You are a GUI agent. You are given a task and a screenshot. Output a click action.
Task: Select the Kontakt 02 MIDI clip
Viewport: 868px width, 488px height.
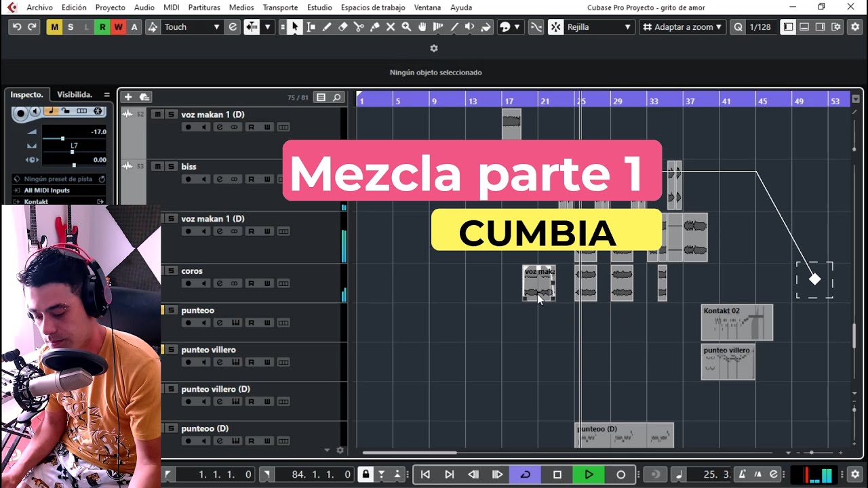click(x=736, y=323)
